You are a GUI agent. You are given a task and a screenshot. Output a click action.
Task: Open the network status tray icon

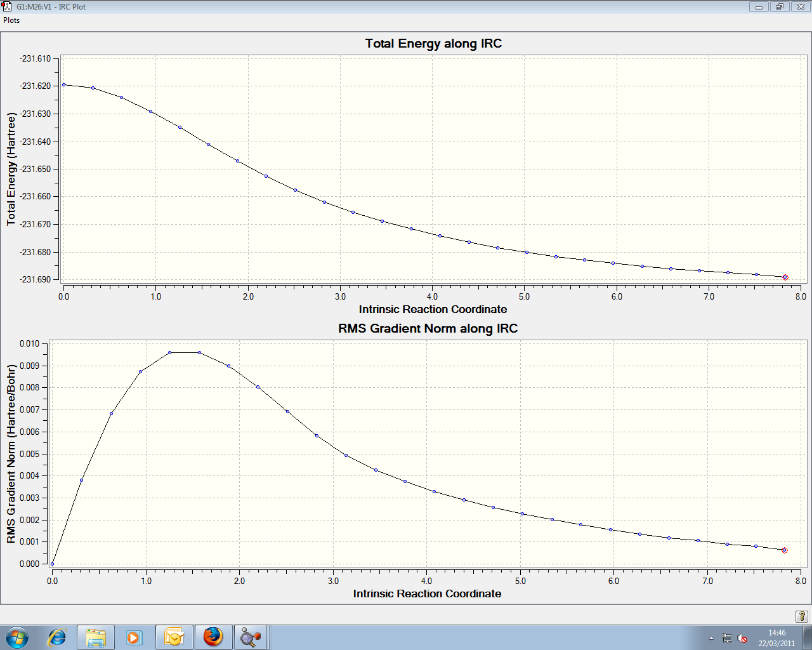pyautogui.click(x=727, y=638)
